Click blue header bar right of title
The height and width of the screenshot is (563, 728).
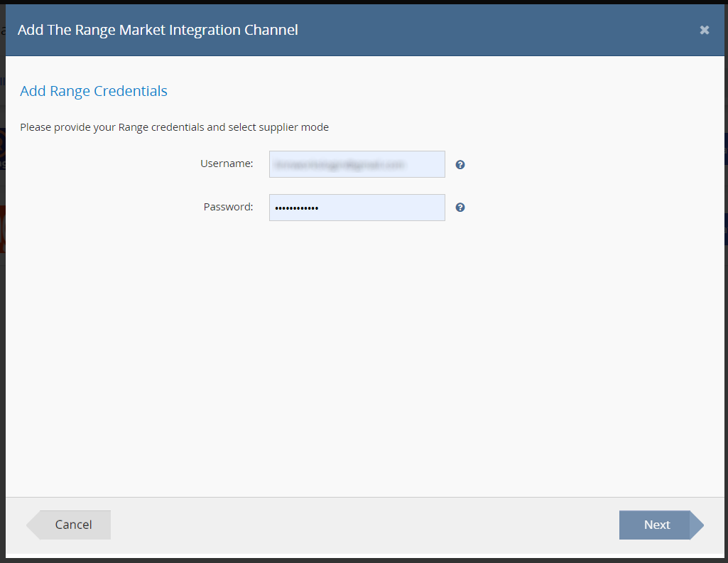497,30
